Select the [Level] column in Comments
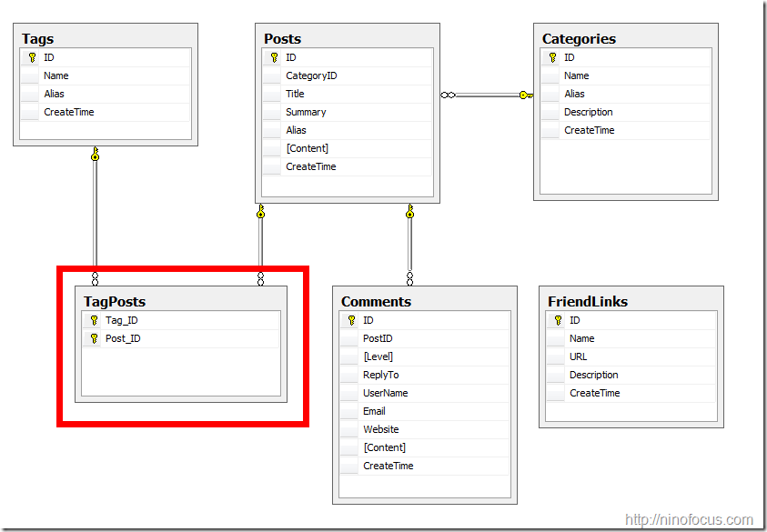 coord(425,356)
